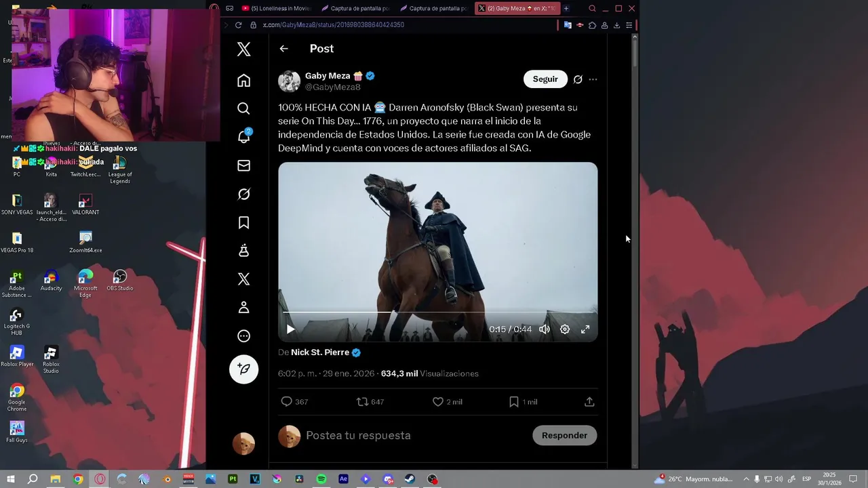Screen dimensions: 868x488
Task: Open Grok icon in X sidebar
Action: pyautogui.click(x=244, y=194)
